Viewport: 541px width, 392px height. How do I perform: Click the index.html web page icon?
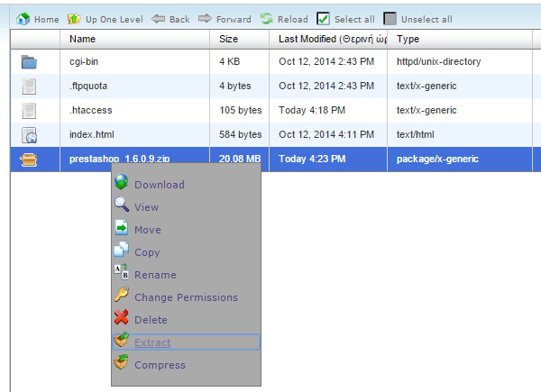tap(30, 135)
